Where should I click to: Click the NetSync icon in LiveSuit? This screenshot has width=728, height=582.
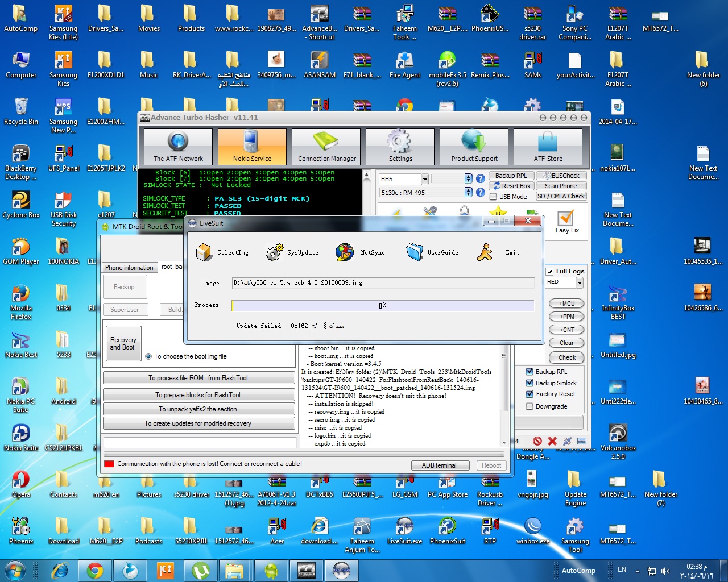click(x=345, y=252)
